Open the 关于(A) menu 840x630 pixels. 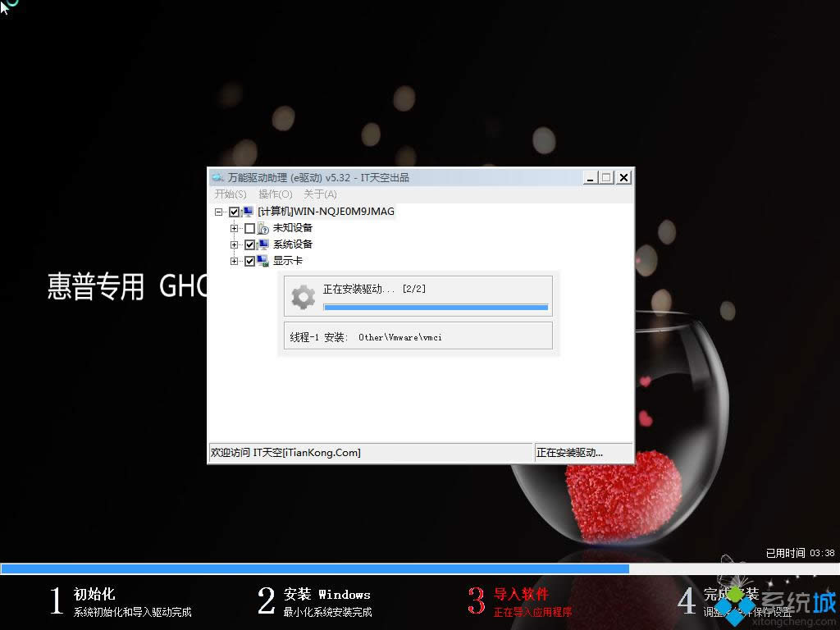click(x=320, y=194)
